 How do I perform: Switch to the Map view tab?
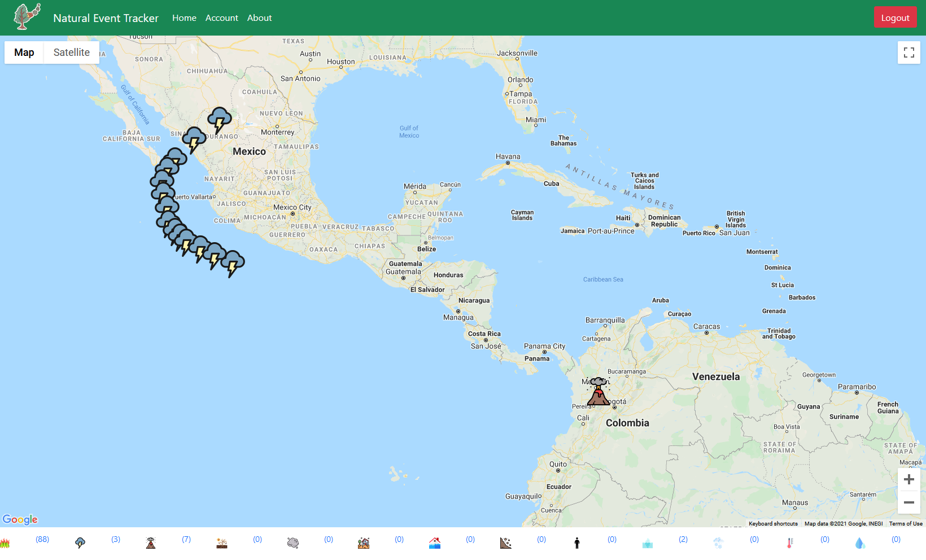tap(24, 53)
